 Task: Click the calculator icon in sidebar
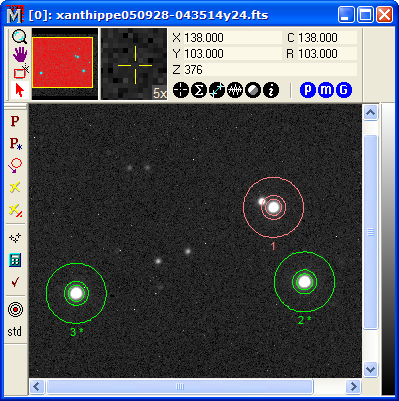15,260
